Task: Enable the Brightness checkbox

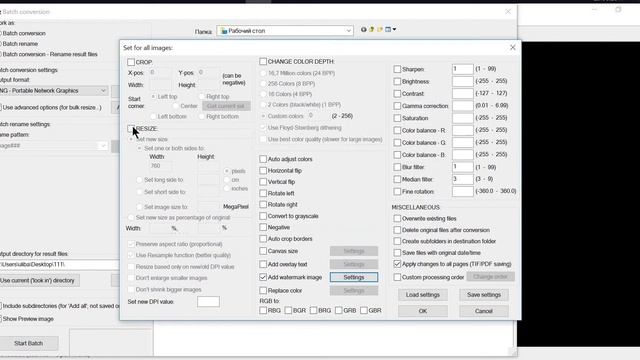Action: (397, 82)
